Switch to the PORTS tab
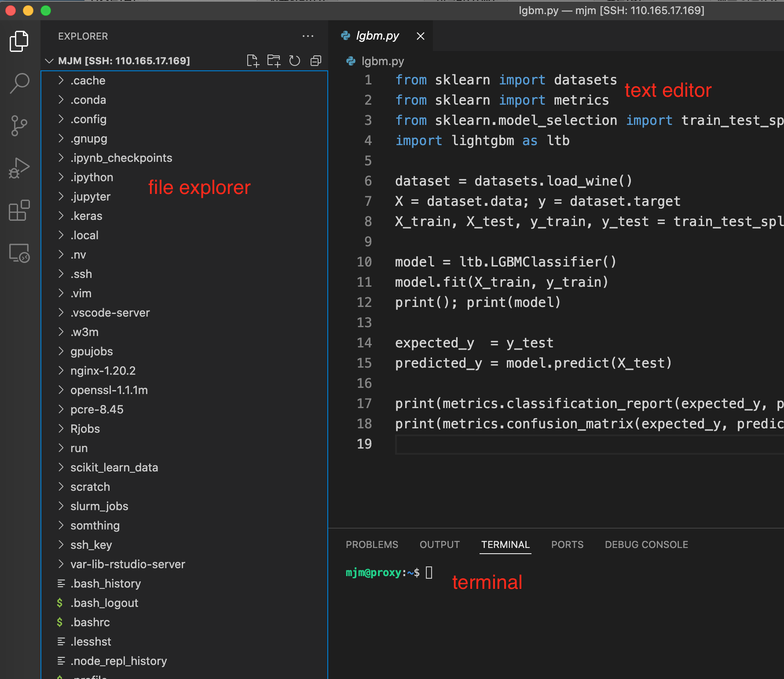784x679 pixels. pyautogui.click(x=567, y=544)
